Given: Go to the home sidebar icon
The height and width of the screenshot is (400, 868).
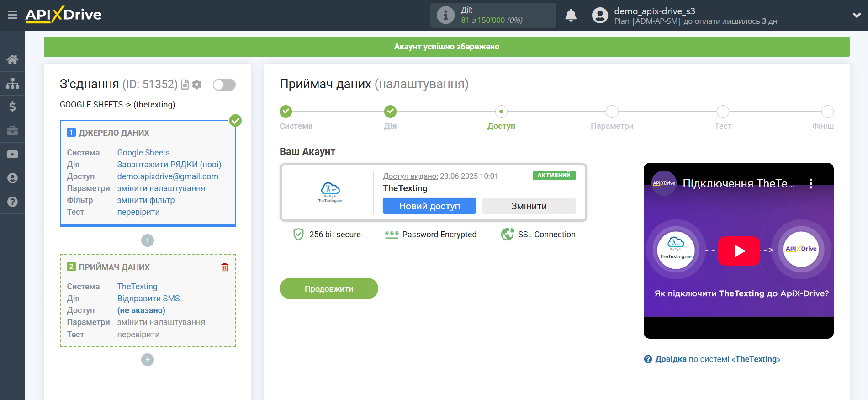Looking at the screenshot, I should [x=12, y=59].
